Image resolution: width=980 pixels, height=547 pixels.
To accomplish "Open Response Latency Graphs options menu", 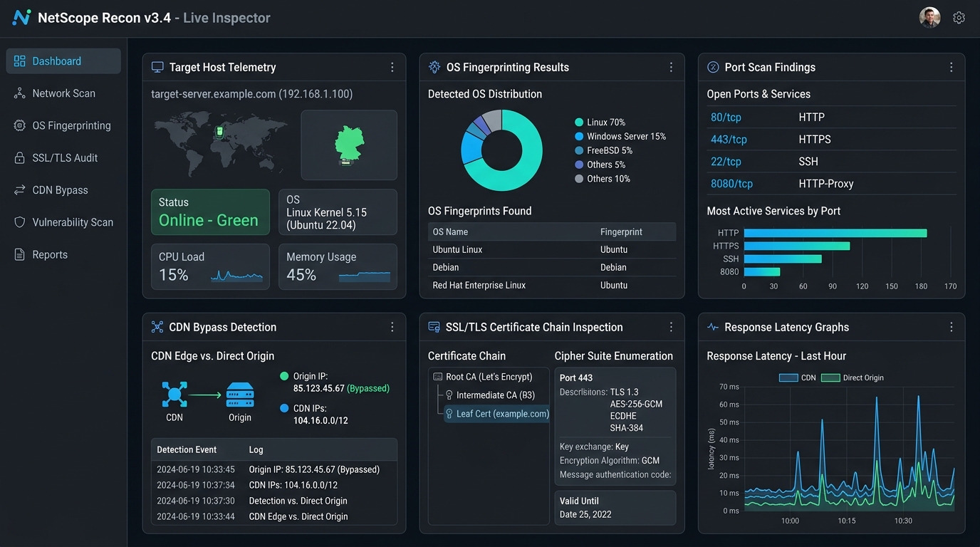I will click(x=951, y=327).
